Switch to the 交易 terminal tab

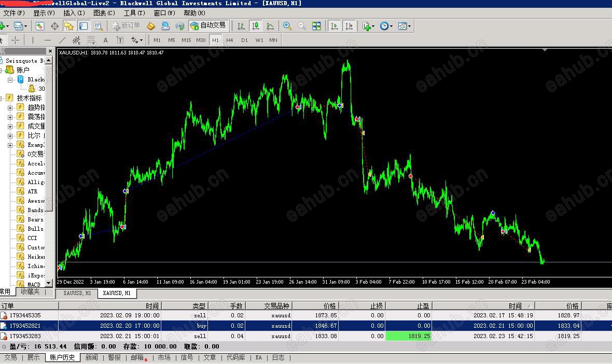(10, 357)
